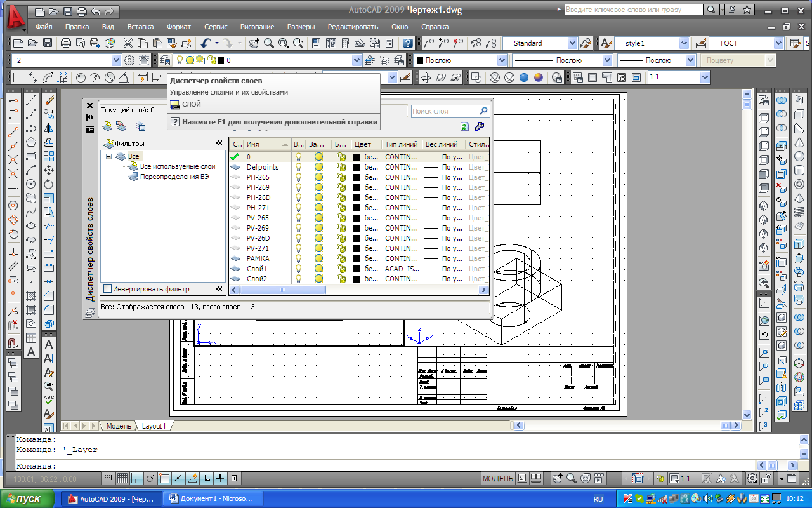Toggle freeze sun icon of Слой2 layer
The image size is (812, 508).
pos(319,279)
